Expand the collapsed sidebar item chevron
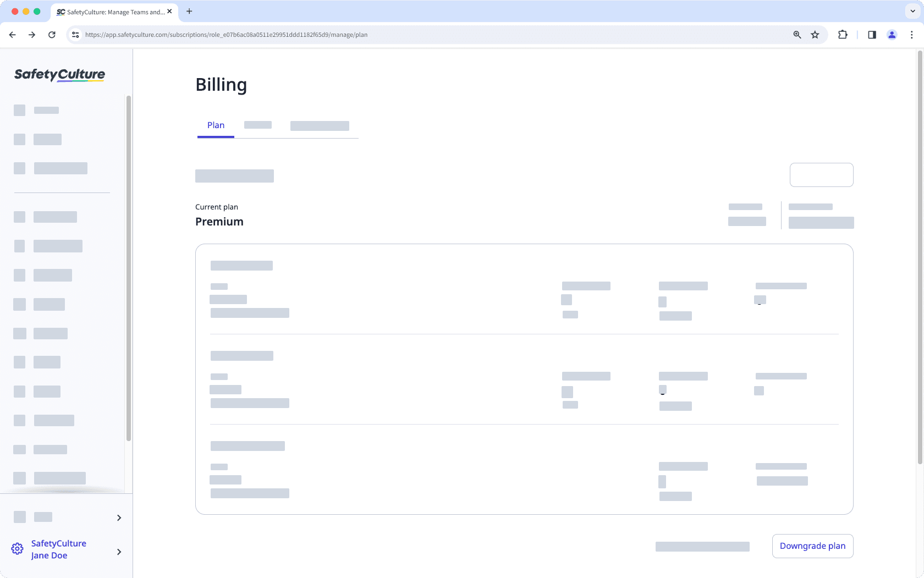The image size is (924, 578). pos(118,518)
